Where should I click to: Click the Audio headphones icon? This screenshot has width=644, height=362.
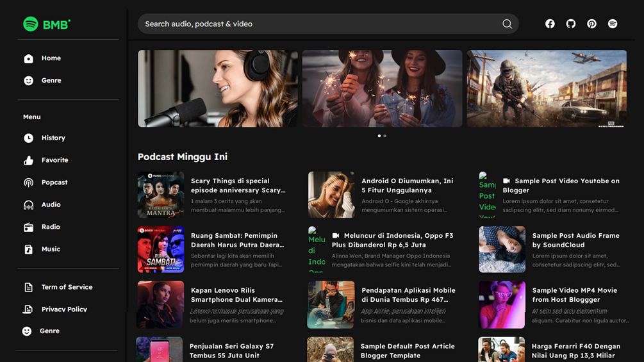(x=28, y=204)
